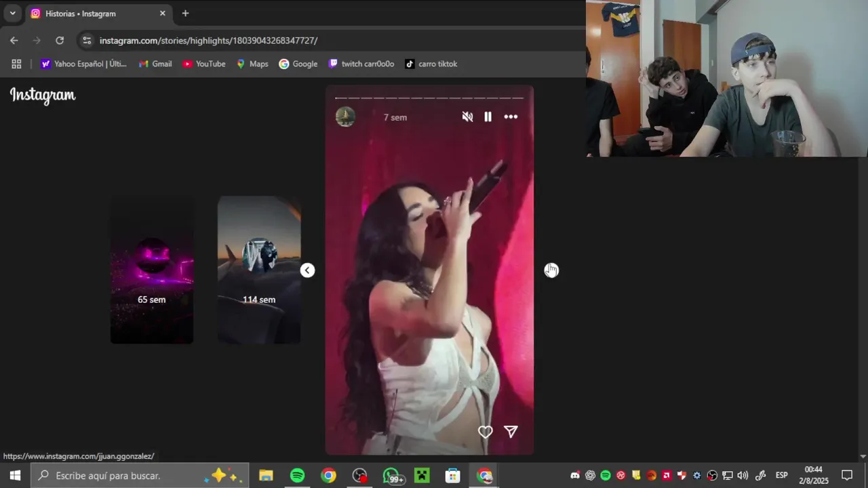
Task: Open Spotify from the taskbar
Action: [x=297, y=476]
